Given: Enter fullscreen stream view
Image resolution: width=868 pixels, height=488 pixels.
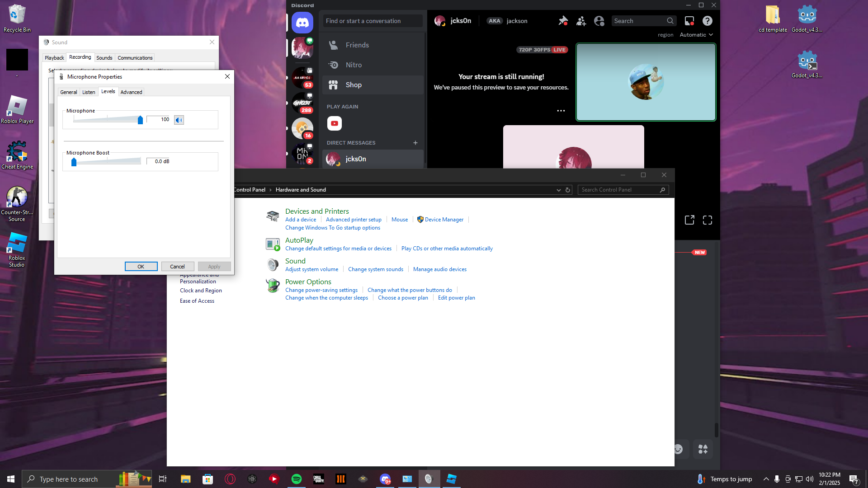Looking at the screenshot, I should click(707, 220).
